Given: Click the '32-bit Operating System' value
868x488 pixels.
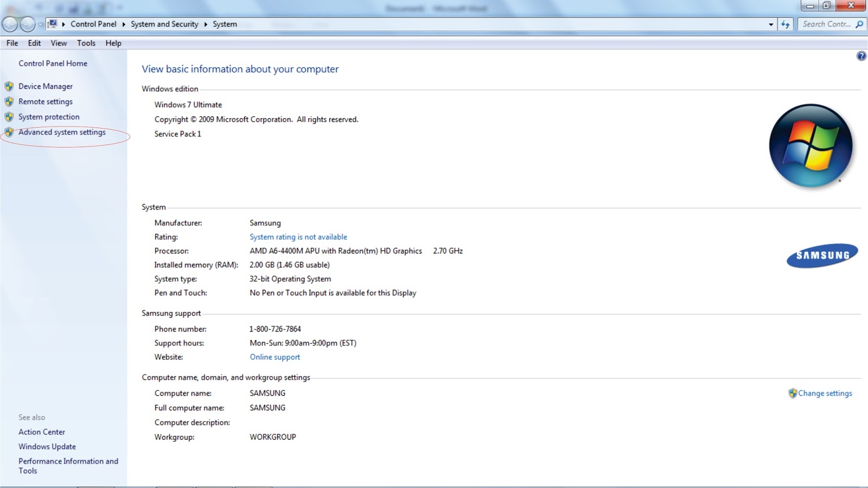Looking at the screenshot, I should click(x=290, y=278).
